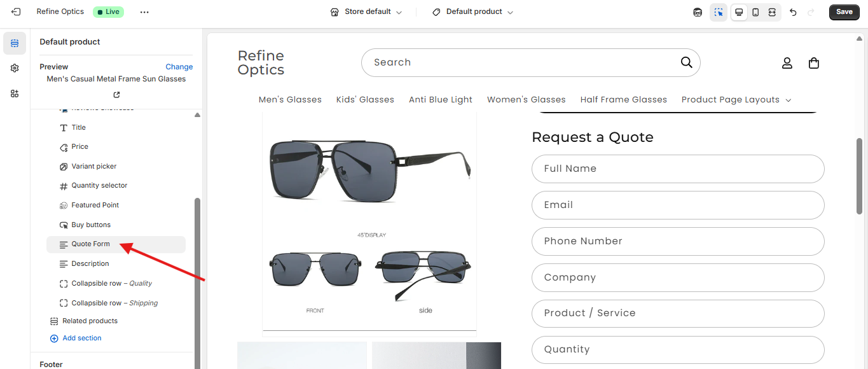
Task: Switch to mobile preview icon
Action: click(x=755, y=12)
